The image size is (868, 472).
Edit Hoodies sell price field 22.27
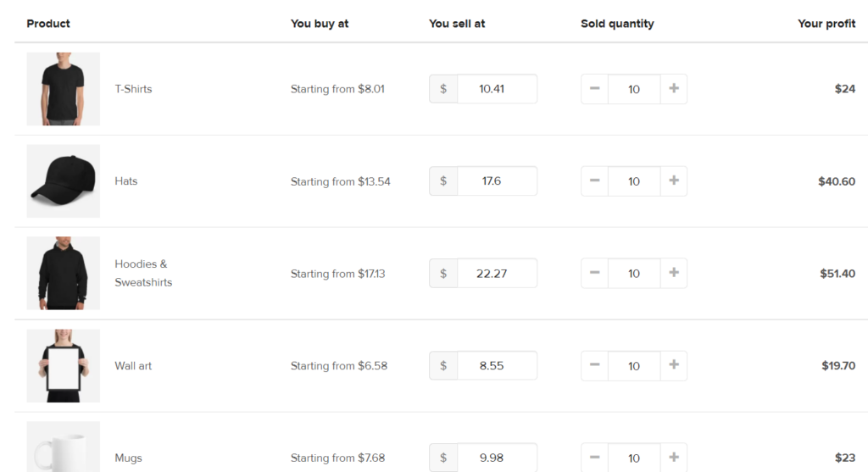[497, 273]
